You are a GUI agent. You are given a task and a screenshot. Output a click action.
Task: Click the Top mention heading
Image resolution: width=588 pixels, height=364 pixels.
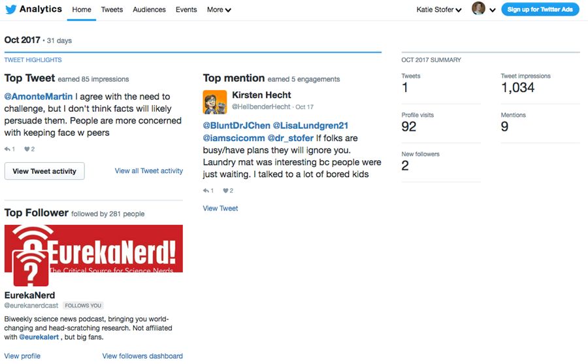(234, 78)
